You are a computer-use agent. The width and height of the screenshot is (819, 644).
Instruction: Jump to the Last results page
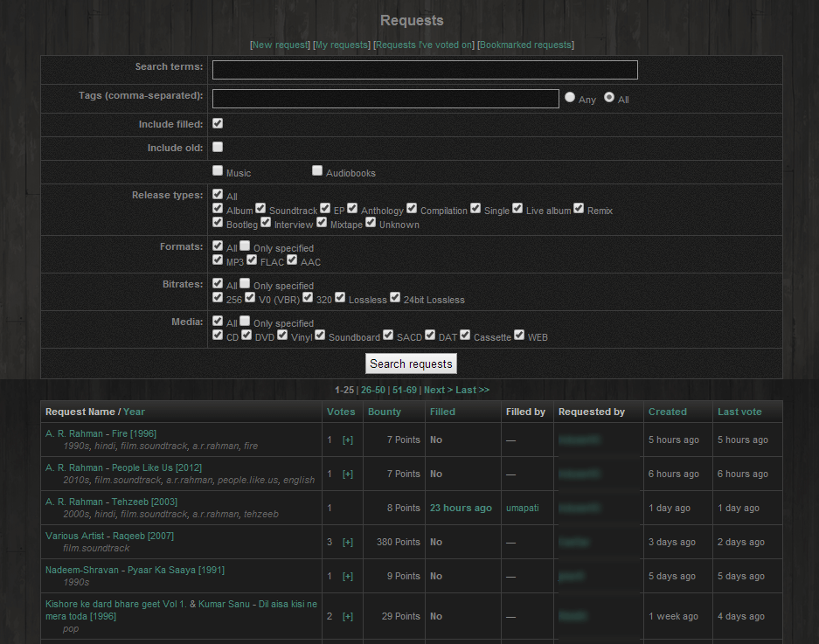coord(472,391)
